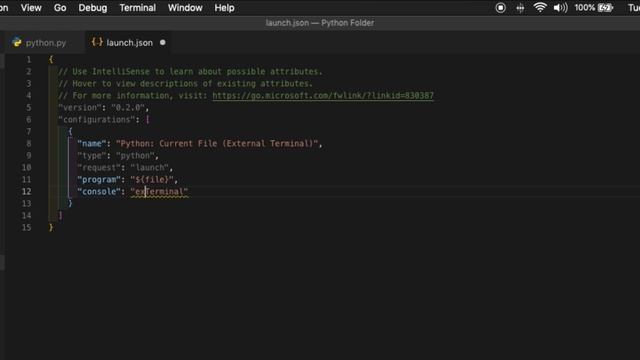The width and height of the screenshot is (640, 360).
Task: Click the underlined "exTerminal" value
Action: (159, 192)
